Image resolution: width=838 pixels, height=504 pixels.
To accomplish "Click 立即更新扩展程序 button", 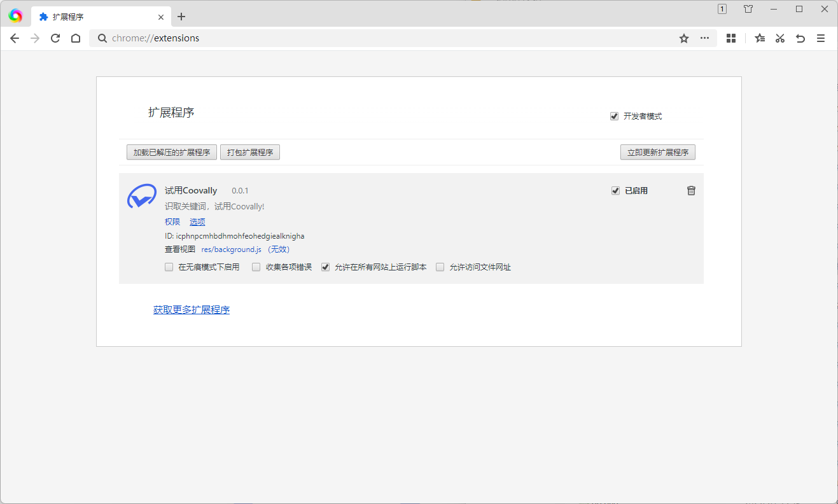I will coord(658,153).
